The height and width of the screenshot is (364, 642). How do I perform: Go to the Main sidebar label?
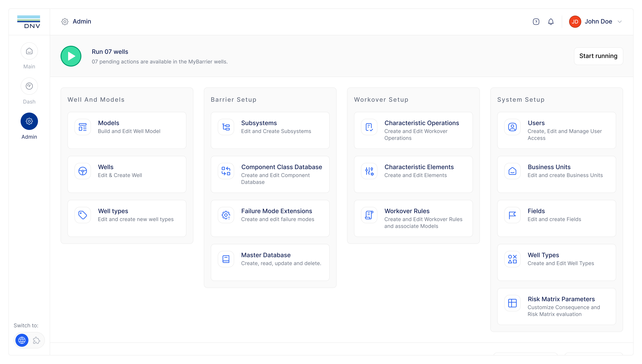click(x=29, y=66)
